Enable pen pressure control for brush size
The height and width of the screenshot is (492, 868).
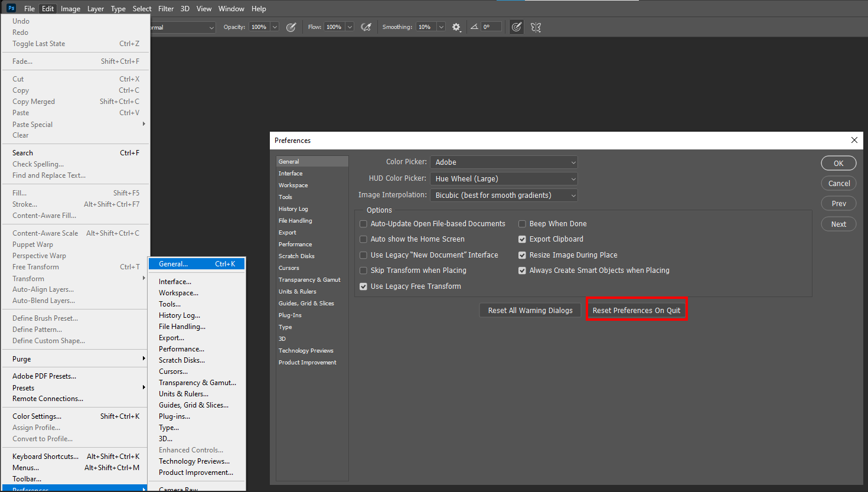[x=517, y=27]
